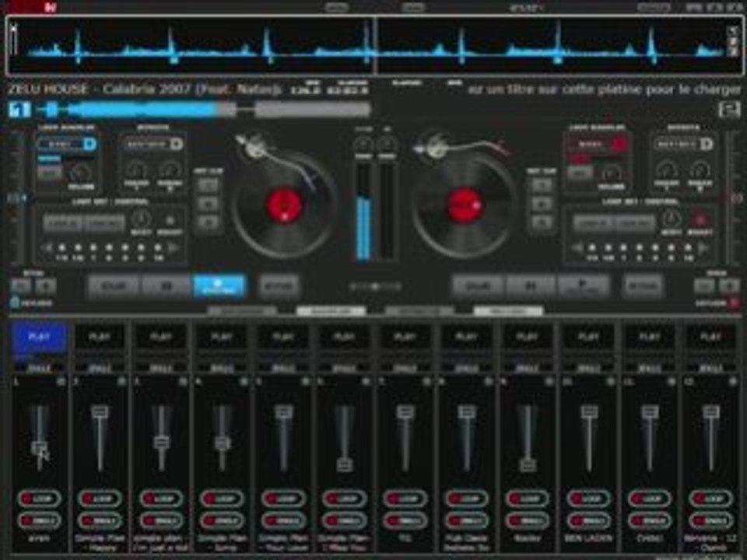Screen dimensions: 747x560
Task: Click the left deck track progress bar
Action: (204, 110)
